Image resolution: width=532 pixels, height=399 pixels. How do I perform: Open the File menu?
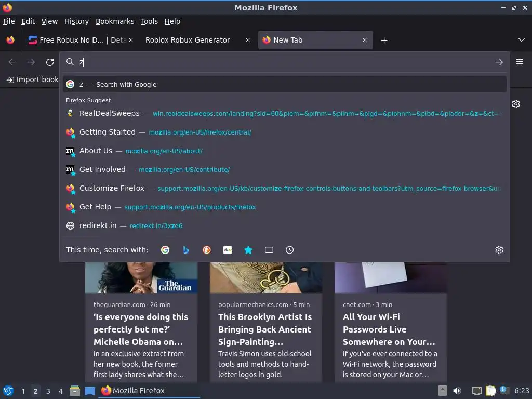coord(9,21)
